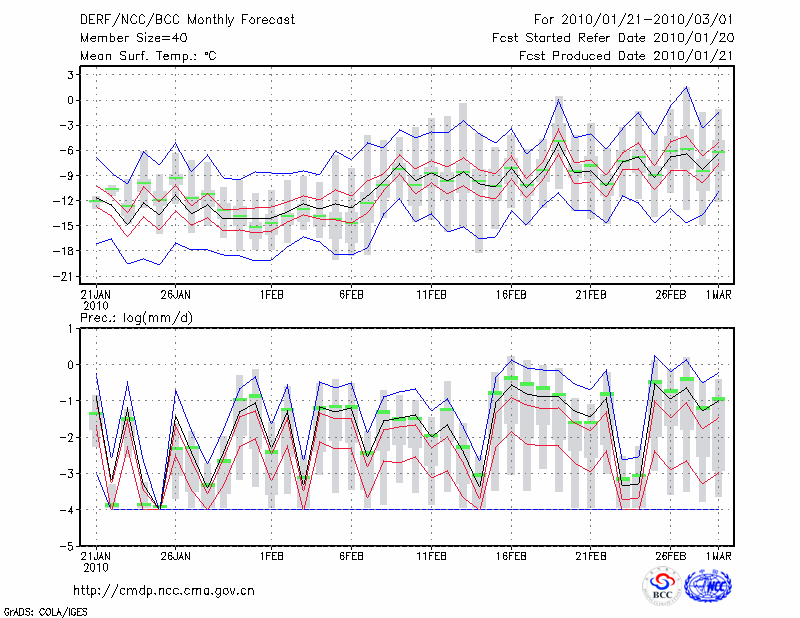Click 6FEB label on the temperature chart axis
This screenshot has width=800, height=618.
[x=351, y=295]
